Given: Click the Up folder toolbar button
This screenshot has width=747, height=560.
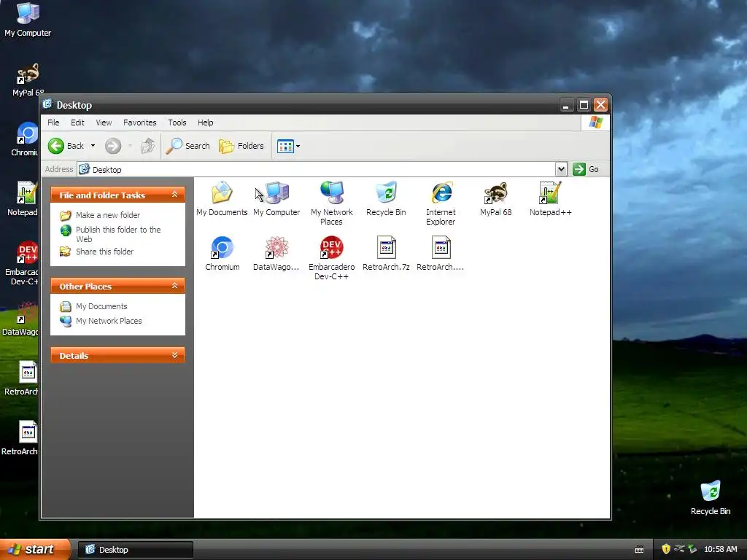Looking at the screenshot, I should click(x=148, y=146).
